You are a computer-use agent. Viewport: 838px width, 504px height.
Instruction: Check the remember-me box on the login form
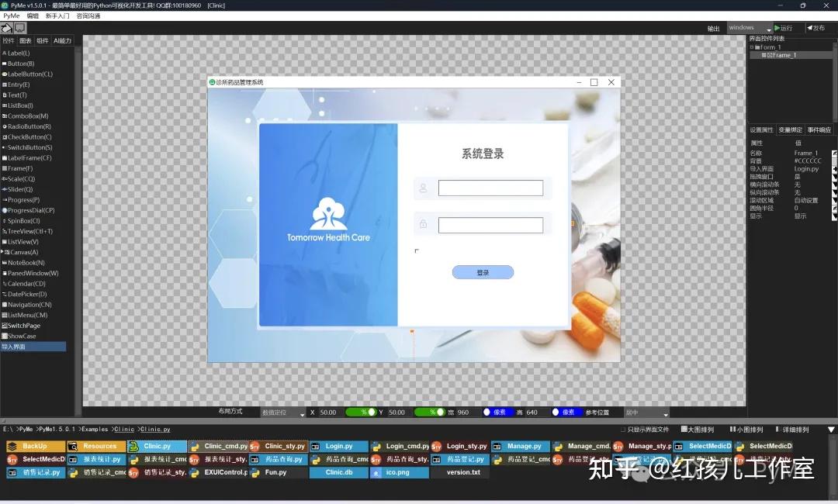417,250
